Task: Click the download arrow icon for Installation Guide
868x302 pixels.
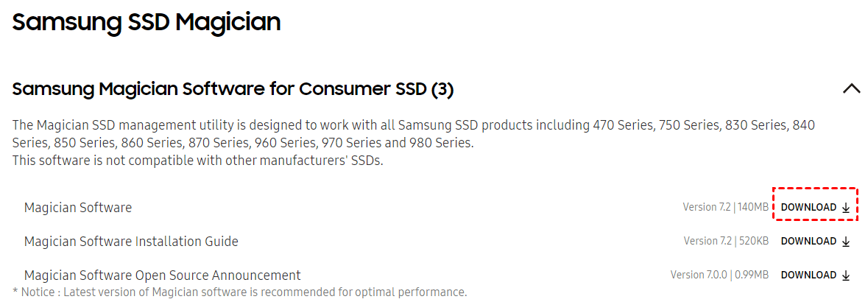Action: [x=846, y=242]
